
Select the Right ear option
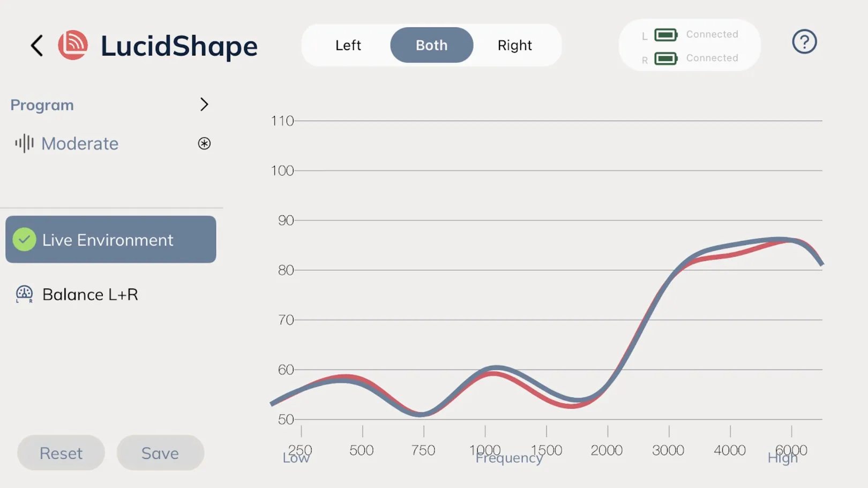(514, 45)
